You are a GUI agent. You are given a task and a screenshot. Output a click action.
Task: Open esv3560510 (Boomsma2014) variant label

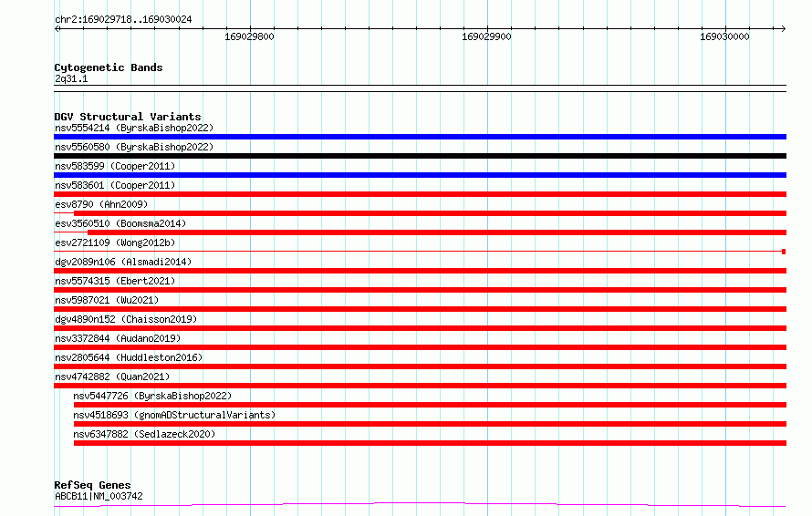click(120, 223)
